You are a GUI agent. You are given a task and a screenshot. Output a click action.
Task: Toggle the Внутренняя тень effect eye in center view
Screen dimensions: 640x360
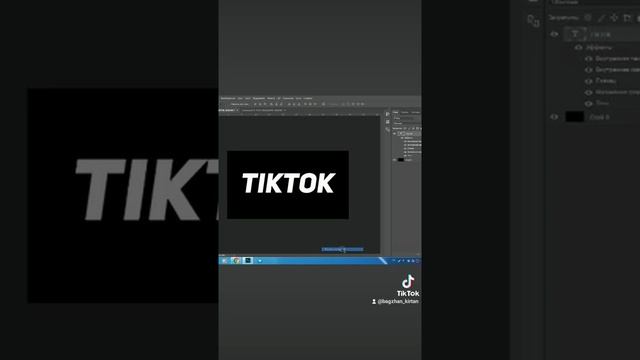click(405, 142)
